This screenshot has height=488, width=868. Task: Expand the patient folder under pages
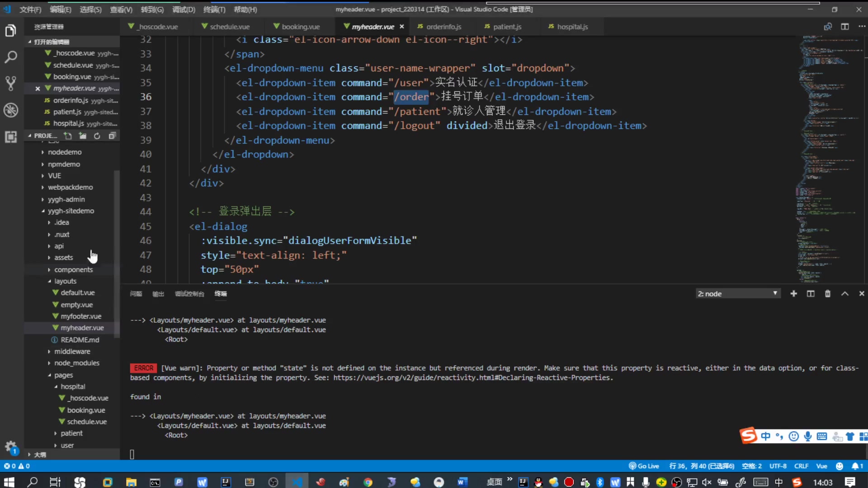(71, 433)
